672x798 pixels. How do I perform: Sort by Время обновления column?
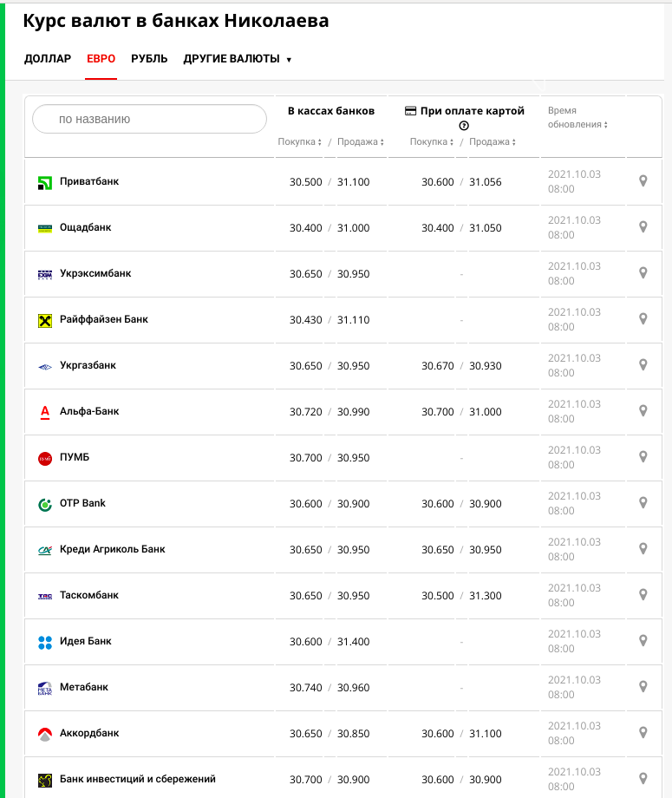[x=577, y=118]
